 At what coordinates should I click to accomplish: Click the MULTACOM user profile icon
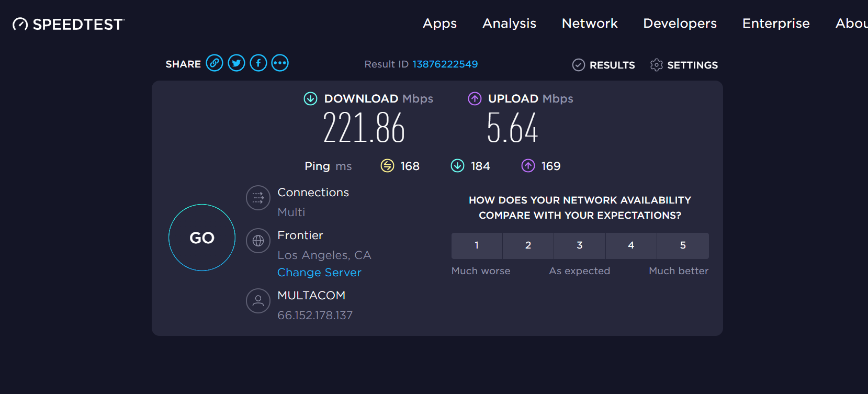pyautogui.click(x=258, y=301)
